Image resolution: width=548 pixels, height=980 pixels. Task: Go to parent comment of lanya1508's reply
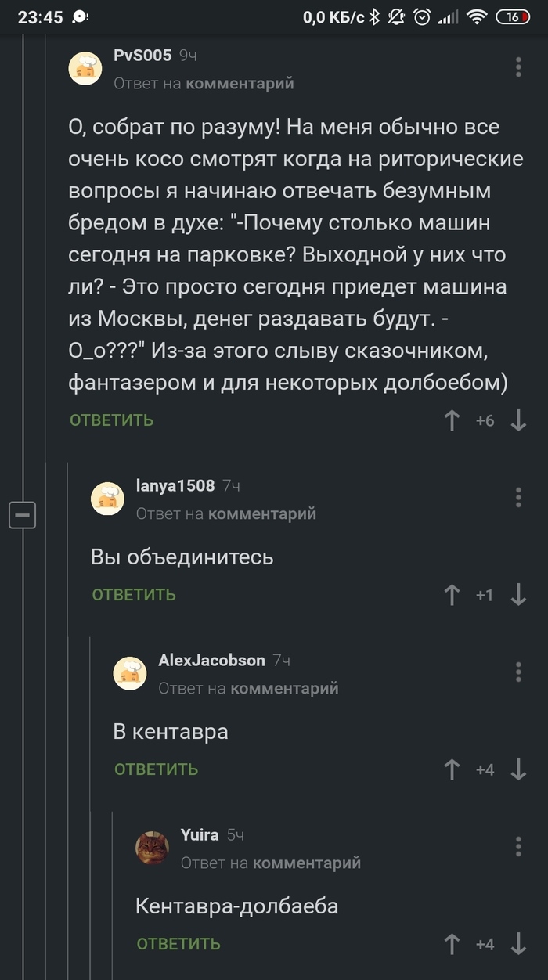[x=261, y=513]
